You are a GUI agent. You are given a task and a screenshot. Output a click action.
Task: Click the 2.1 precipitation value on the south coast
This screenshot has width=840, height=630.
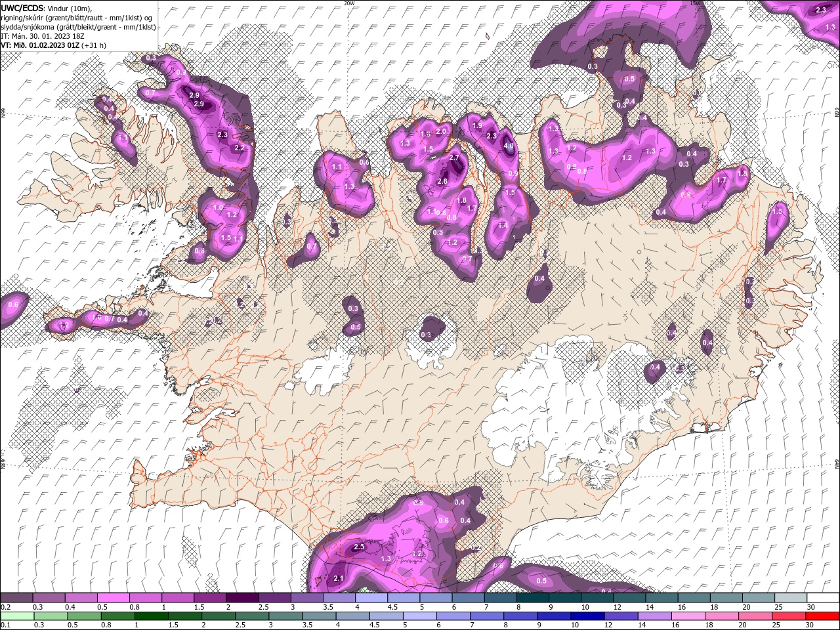coord(339,578)
